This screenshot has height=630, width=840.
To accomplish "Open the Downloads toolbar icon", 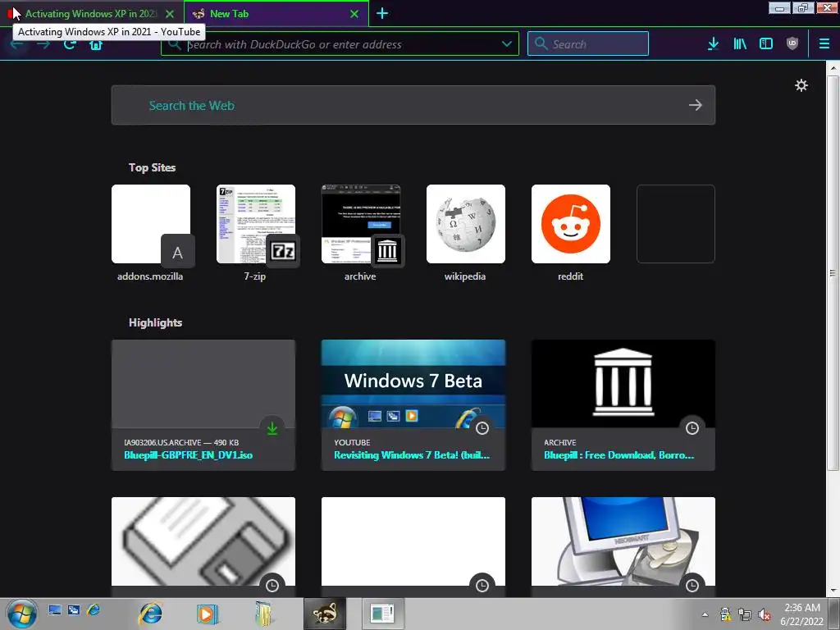I will (713, 44).
